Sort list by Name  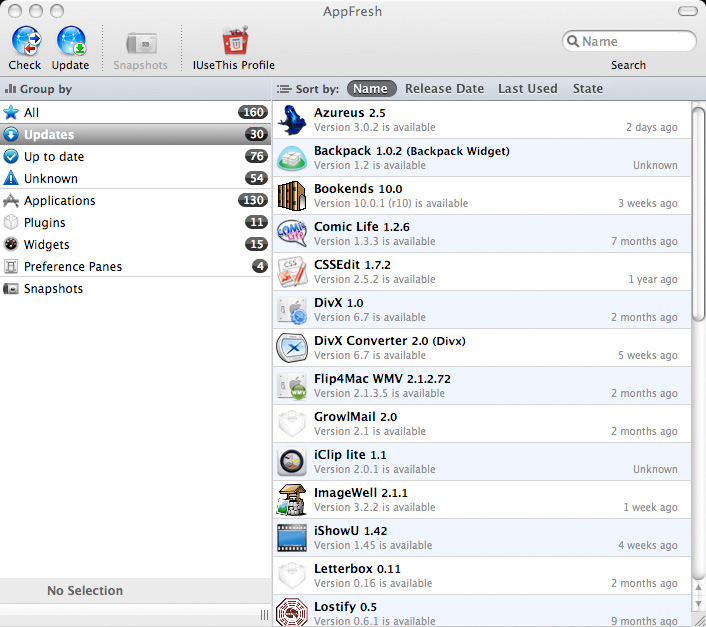tap(371, 89)
